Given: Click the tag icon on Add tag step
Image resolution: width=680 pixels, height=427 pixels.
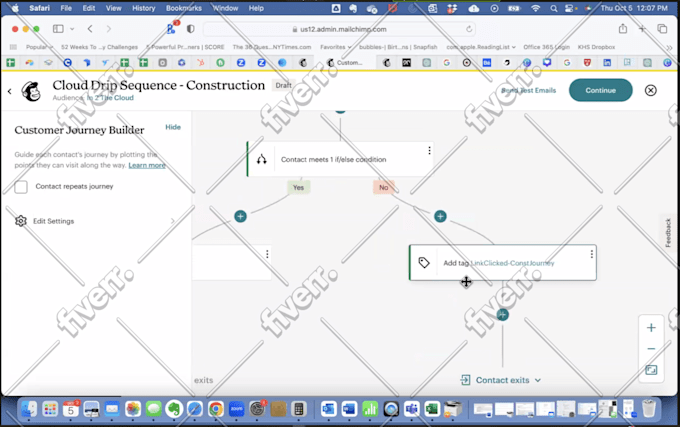Looking at the screenshot, I should (424, 263).
